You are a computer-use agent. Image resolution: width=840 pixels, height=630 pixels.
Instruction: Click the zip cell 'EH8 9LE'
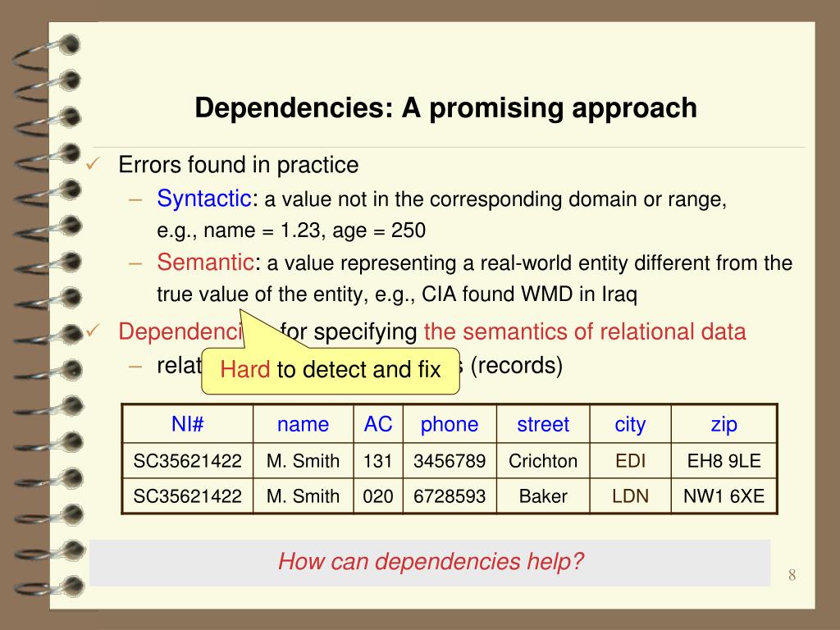click(724, 461)
